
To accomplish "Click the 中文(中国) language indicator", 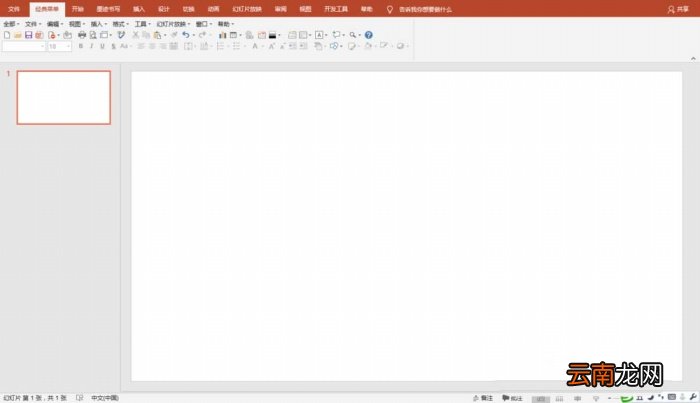I will pos(105,398).
